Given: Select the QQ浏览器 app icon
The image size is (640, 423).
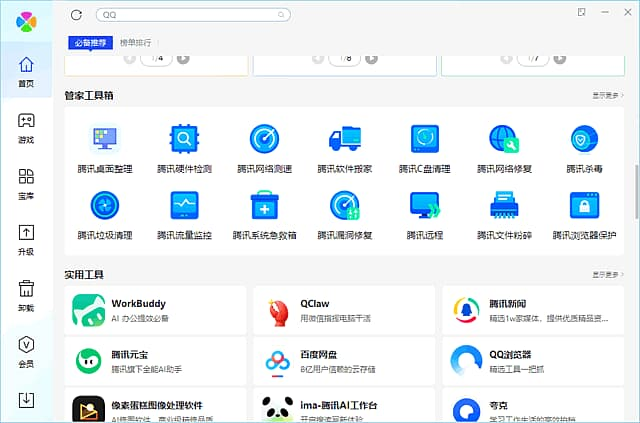Looking at the screenshot, I should (x=466, y=360).
